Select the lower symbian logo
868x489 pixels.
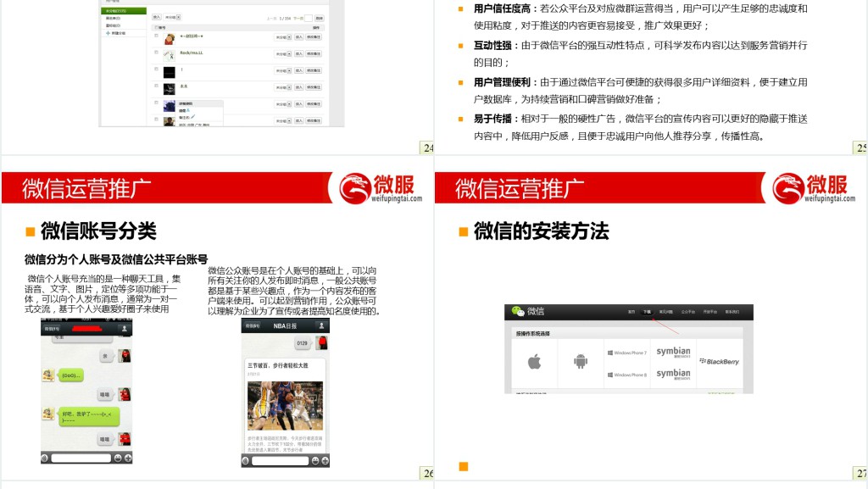673,375
